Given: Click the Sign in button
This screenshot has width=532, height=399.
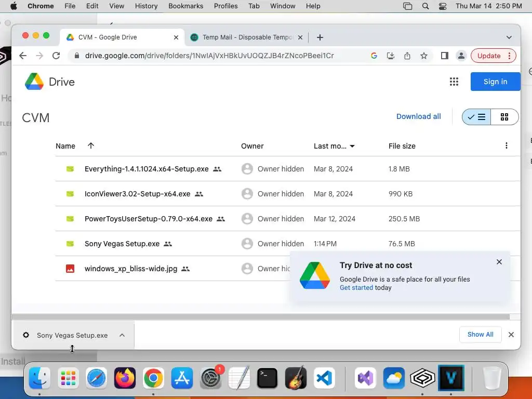Looking at the screenshot, I should (495, 82).
